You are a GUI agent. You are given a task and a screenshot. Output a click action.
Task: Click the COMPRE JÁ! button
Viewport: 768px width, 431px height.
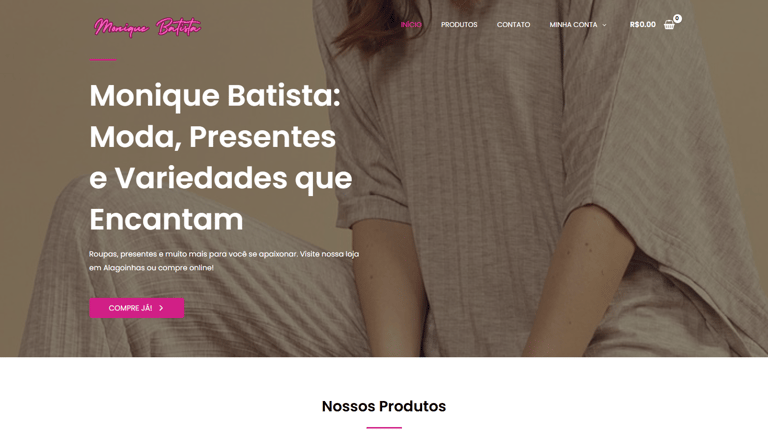[137, 308]
